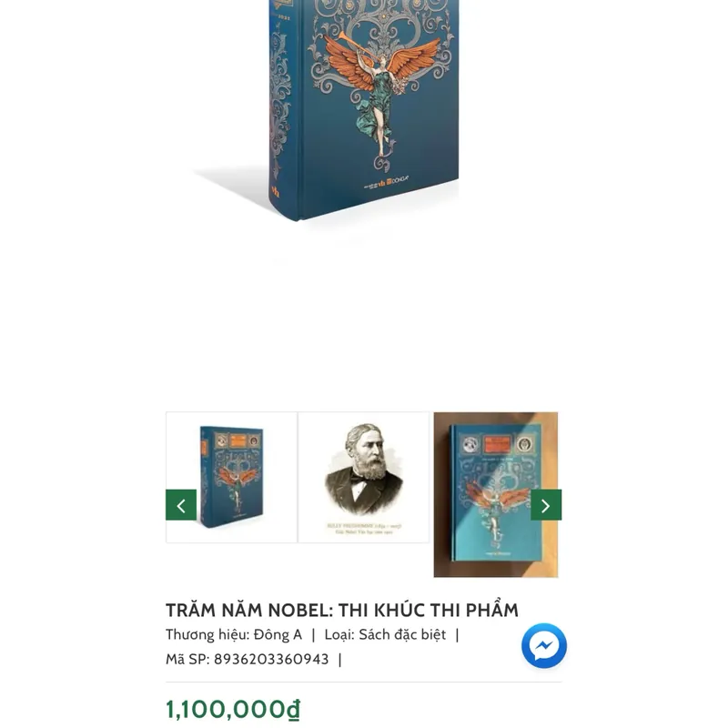Click the title Trăm Năm Nobel: Thi Khúc Thi Phẩm

[x=342, y=610]
